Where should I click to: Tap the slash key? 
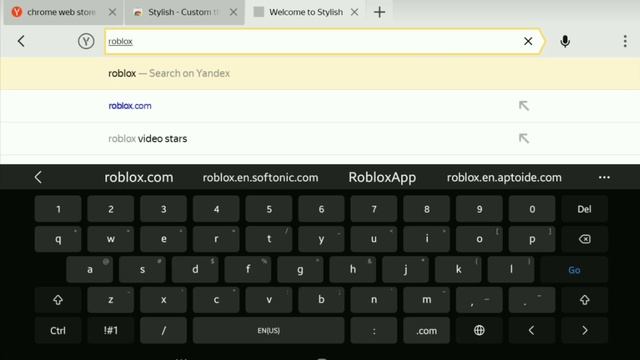163,330
